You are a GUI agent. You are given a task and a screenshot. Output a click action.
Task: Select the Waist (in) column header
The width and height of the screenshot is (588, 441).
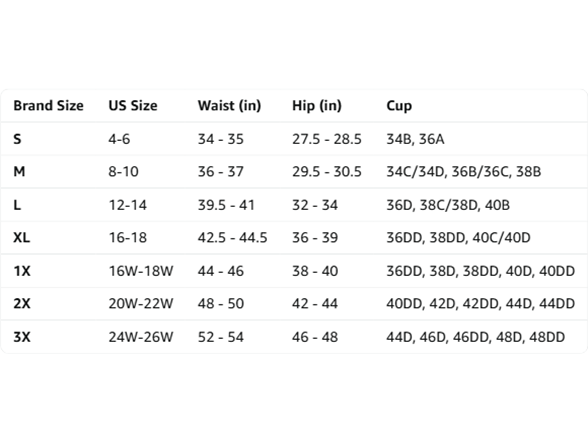tap(229, 106)
